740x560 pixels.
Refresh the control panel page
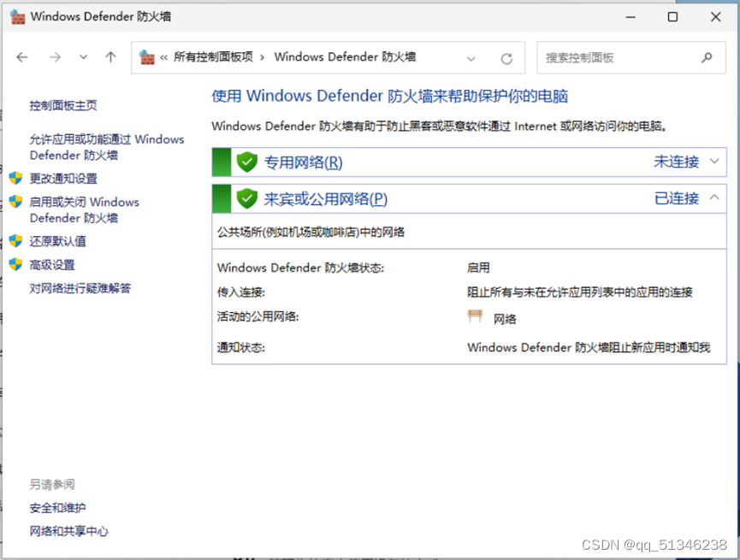(x=506, y=58)
